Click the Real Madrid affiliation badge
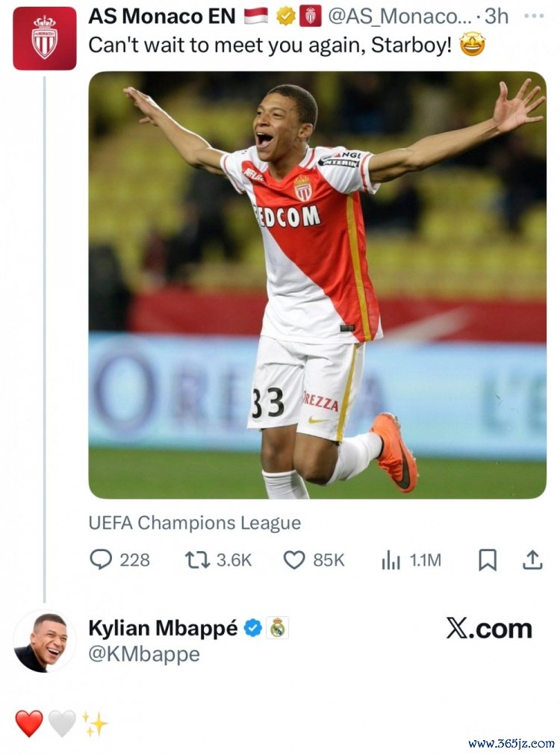The image size is (560, 755). coord(278,628)
